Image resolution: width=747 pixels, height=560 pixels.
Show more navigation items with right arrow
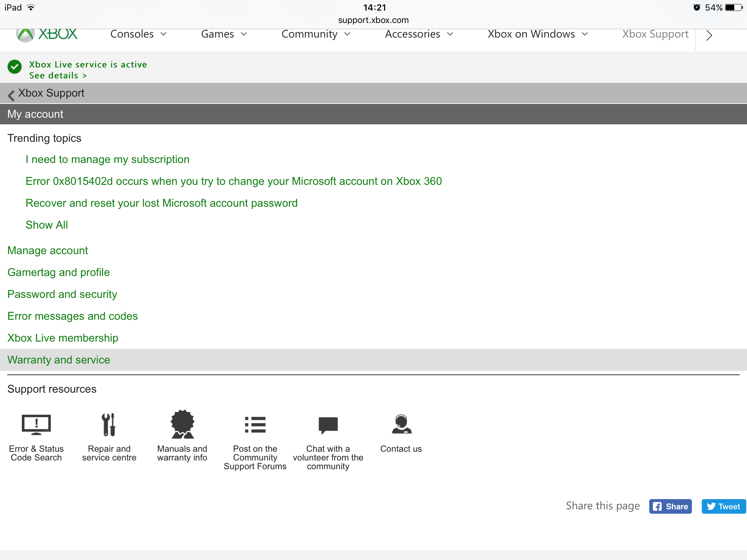click(x=709, y=35)
